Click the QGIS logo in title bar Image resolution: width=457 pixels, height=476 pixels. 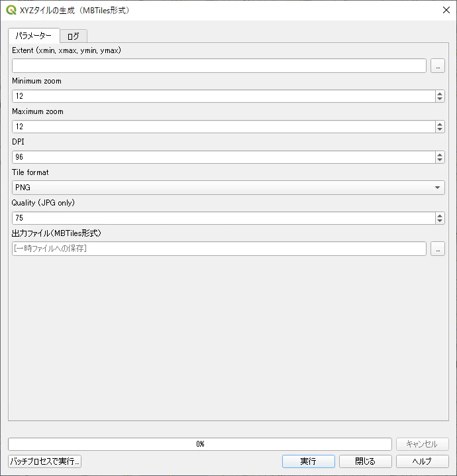coord(11,10)
